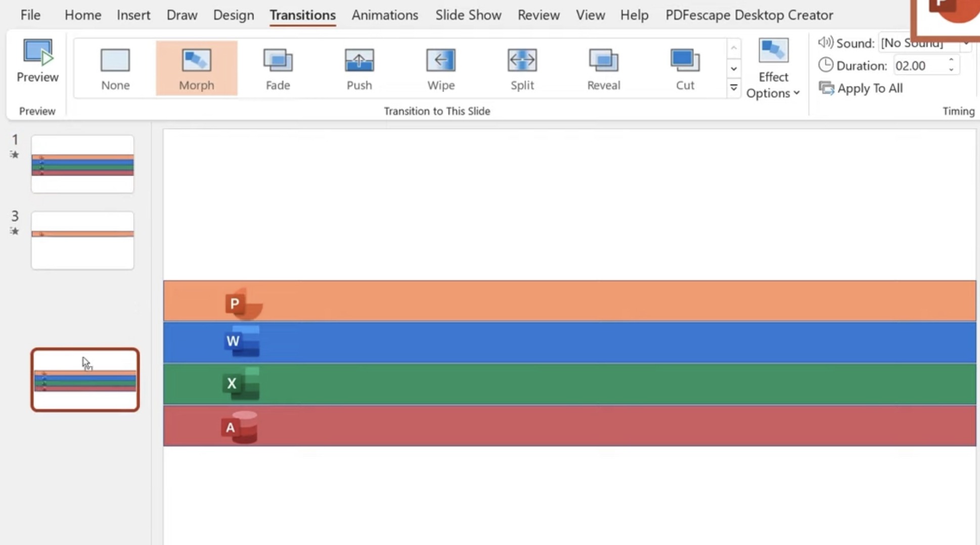This screenshot has height=545, width=980.
Task: Click Apply To All
Action: [x=861, y=88]
